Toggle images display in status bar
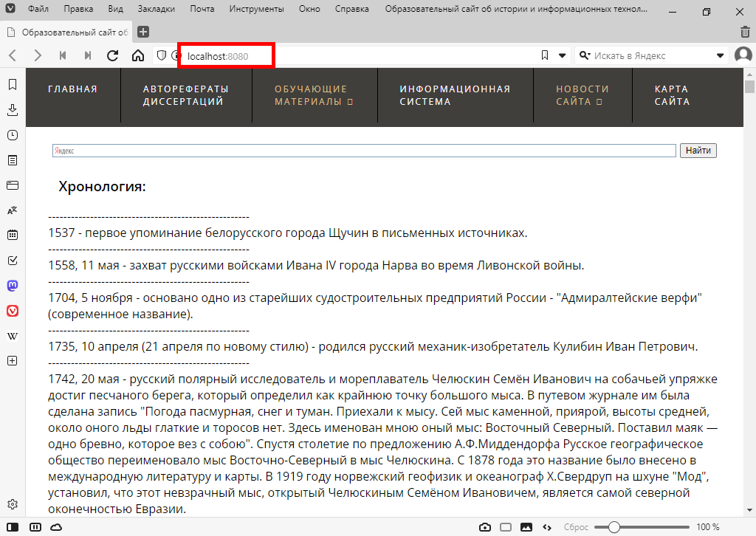Image resolution: width=756 pixels, height=536 pixels. coord(526,527)
